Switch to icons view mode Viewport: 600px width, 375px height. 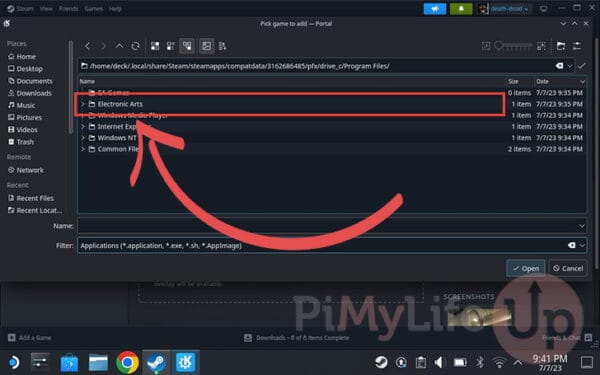tap(155, 46)
